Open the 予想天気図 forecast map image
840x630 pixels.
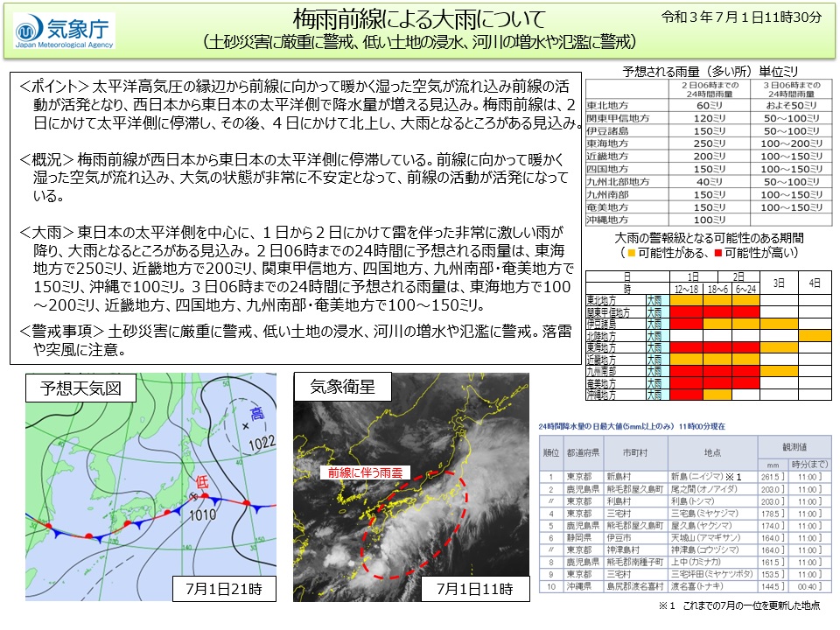pos(151,486)
